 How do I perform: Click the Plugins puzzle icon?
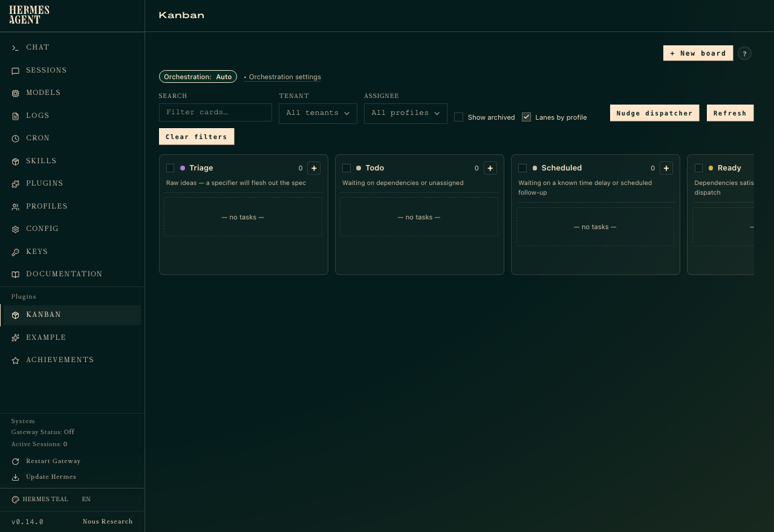[15, 184]
